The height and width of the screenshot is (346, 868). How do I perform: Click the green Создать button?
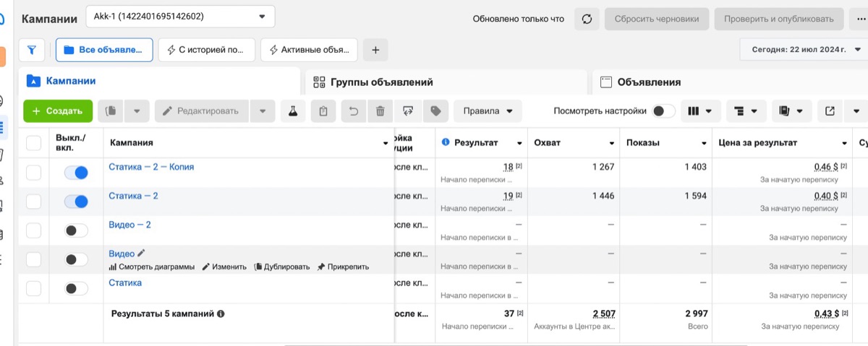[x=58, y=111]
